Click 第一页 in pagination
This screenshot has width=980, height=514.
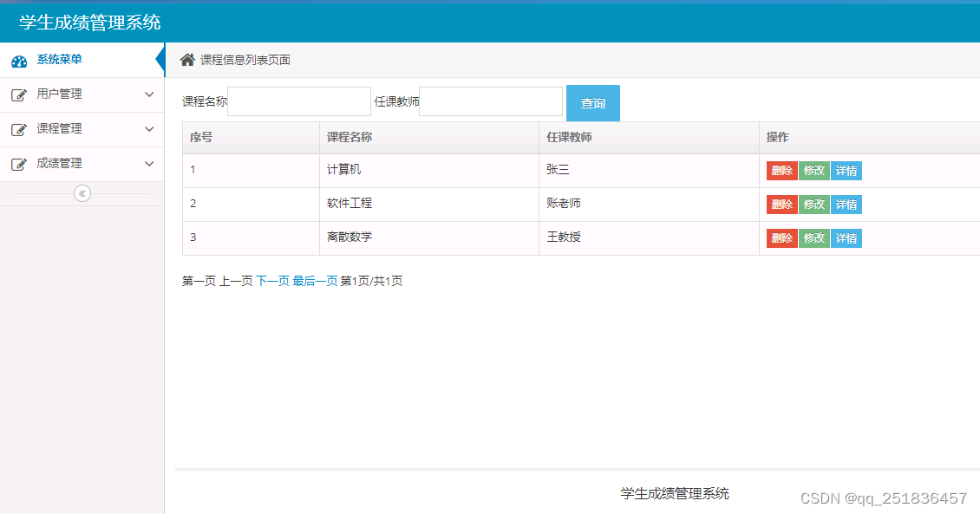click(199, 281)
